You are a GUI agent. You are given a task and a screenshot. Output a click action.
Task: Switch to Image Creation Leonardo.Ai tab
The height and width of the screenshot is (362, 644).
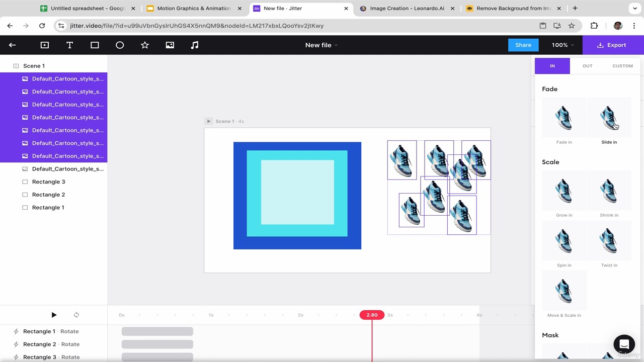point(407,8)
